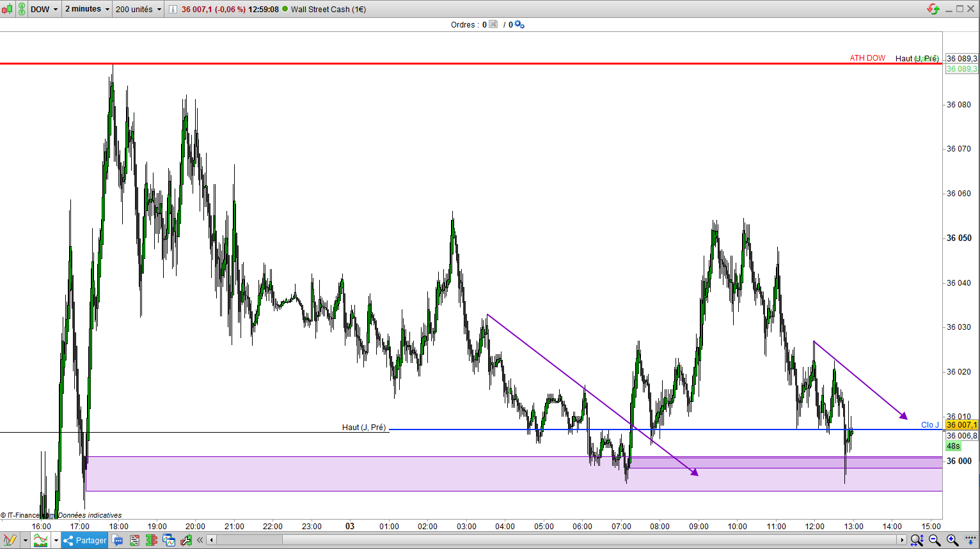980x549 pixels.
Task: Click the green chain link icon
Action: (x=22, y=9)
